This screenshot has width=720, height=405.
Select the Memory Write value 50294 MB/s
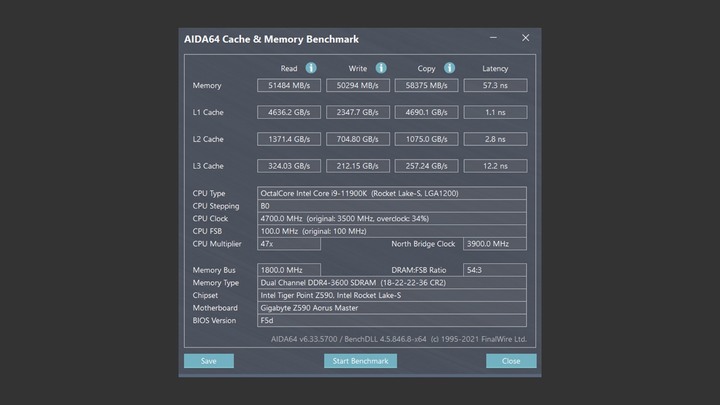tap(358, 85)
